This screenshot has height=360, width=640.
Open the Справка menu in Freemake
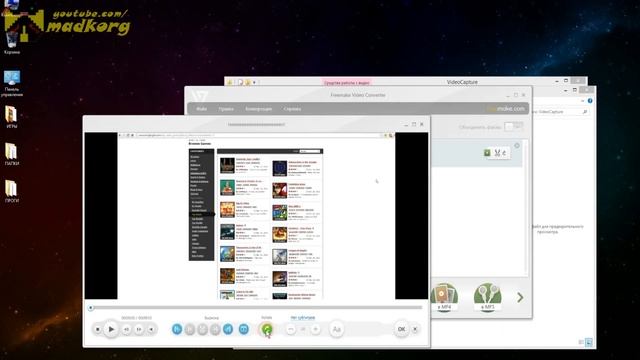292,109
